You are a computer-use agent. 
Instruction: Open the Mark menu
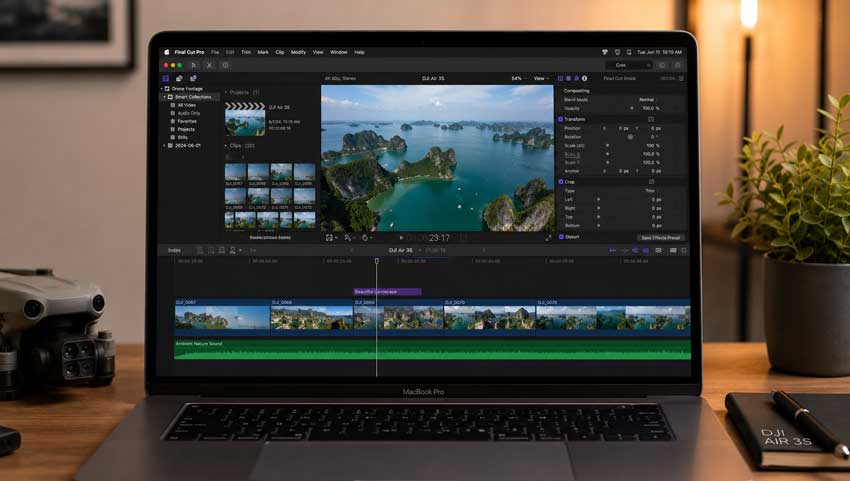(x=263, y=52)
